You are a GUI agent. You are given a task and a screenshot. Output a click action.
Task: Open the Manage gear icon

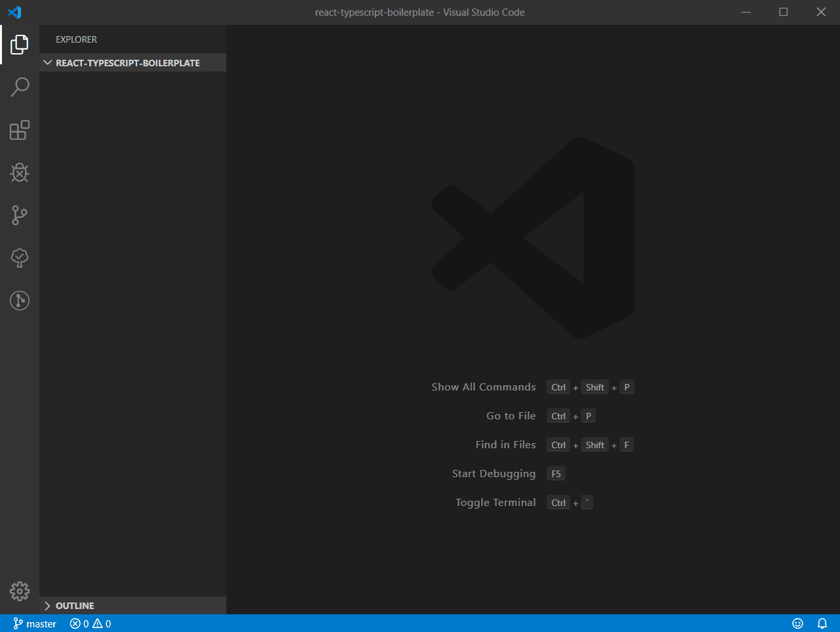(20, 591)
